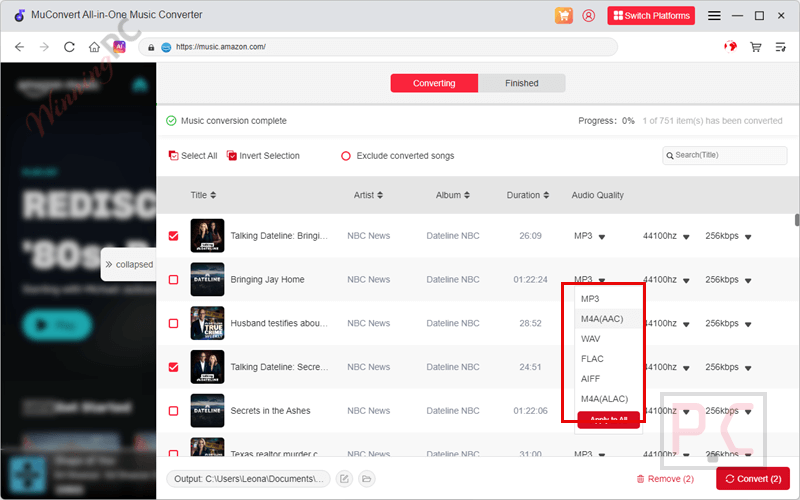Click the Output path field

coord(248,479)
